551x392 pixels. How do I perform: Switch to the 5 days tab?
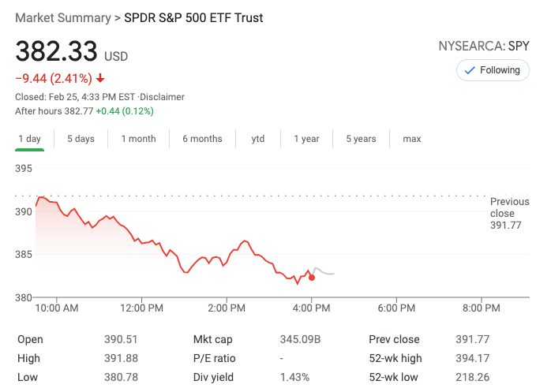81,139
